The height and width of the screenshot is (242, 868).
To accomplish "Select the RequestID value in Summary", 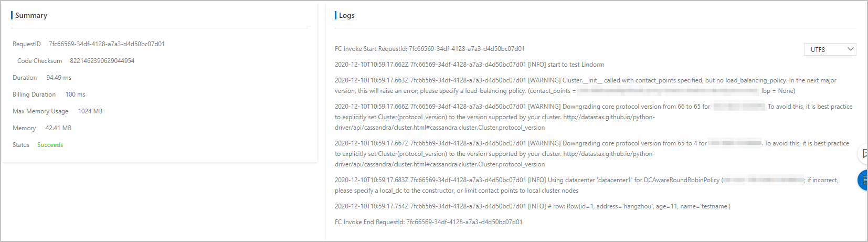I will (x=107, y=44).
